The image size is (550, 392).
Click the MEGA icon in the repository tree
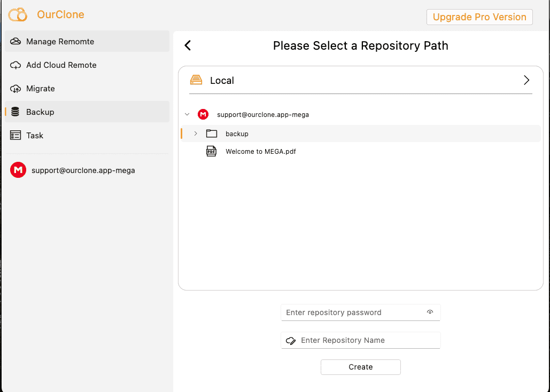pyautogui.click(x=203, y=114)
